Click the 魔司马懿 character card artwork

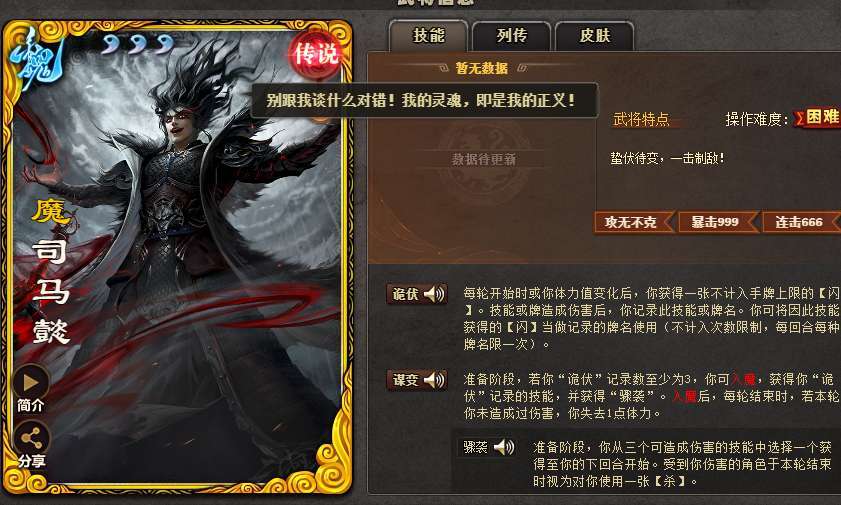point(177,257)
